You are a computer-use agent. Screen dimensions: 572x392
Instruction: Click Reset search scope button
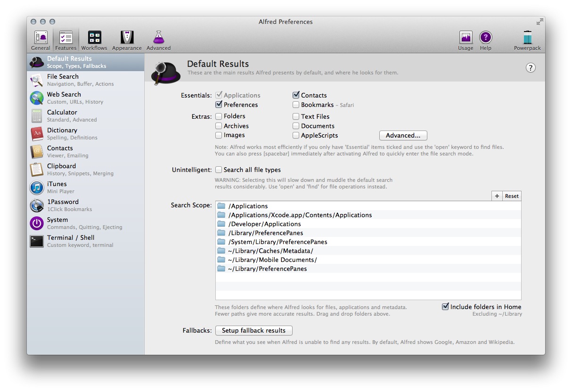pyautogui.click(x=512, y=196)
